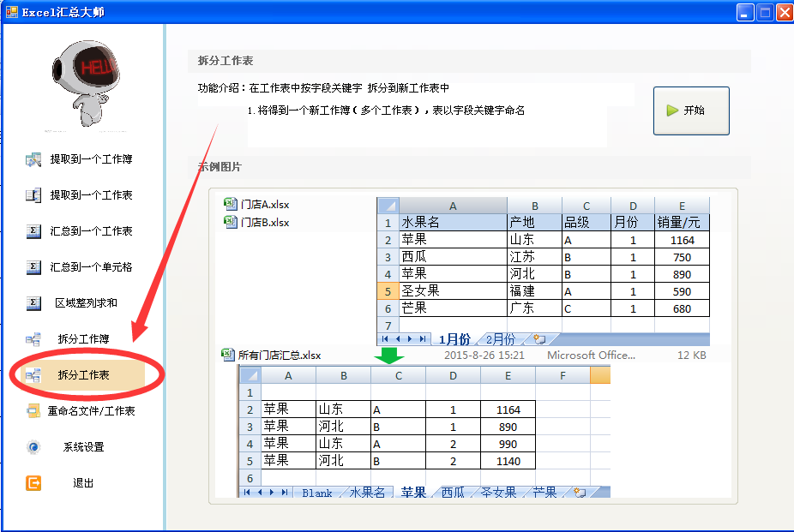Click the 系统设置 gear icon
794x532 pixels.
[33, 447]
